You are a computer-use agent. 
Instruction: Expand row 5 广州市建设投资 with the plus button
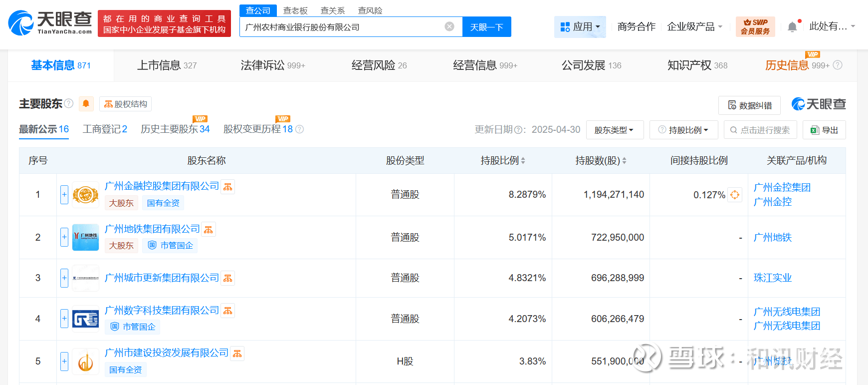64,361
